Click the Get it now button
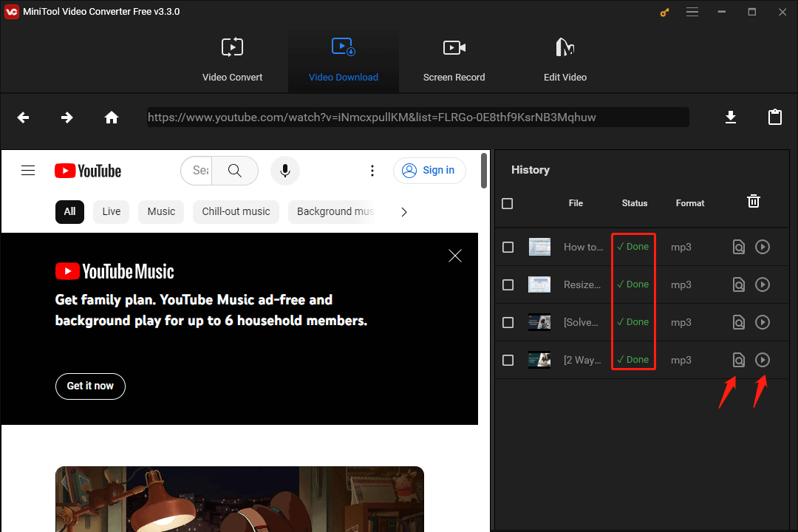Viewport: 798px width, 532px height. click(90, 386)
